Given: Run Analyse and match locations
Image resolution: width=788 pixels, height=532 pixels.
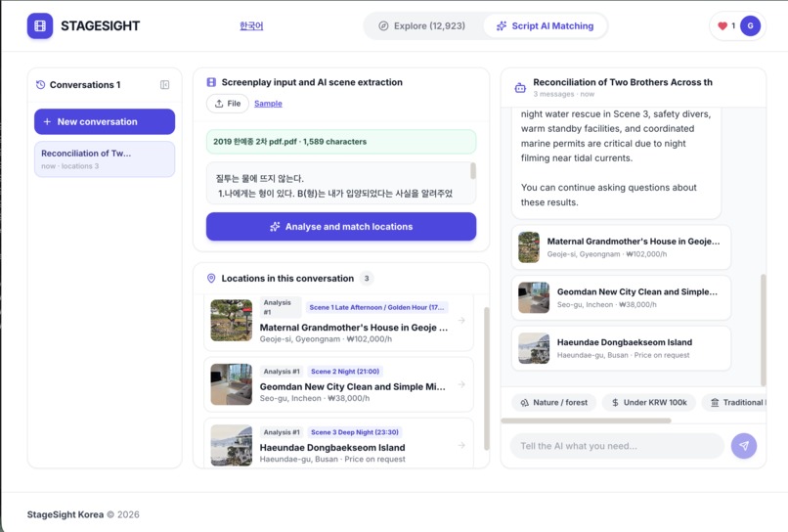Looking at the screenshot, I should (x=341, y=226).
